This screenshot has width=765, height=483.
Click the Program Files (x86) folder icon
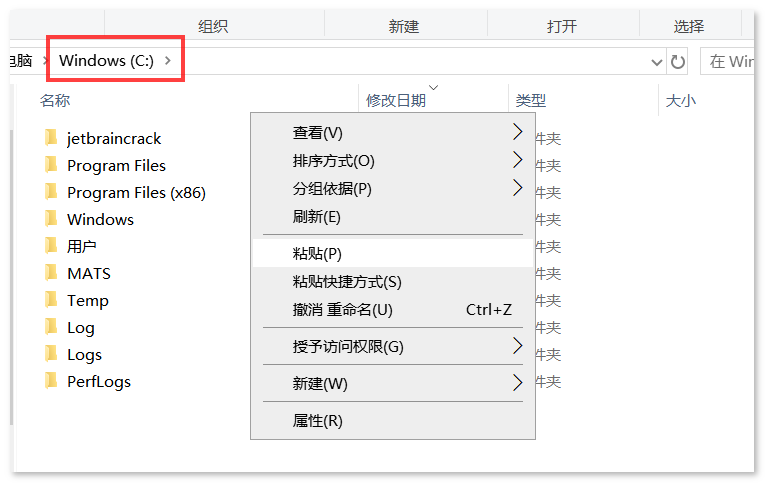pos(51,192)
